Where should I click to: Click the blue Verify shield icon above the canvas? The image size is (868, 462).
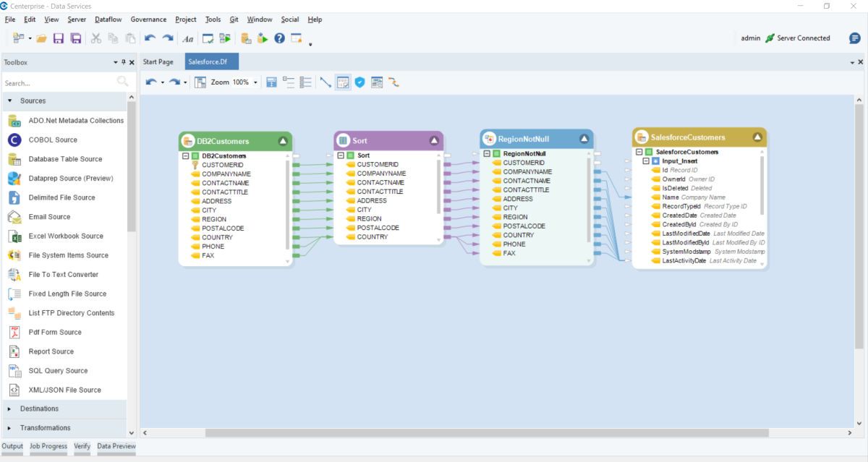[x=359, y=82]
